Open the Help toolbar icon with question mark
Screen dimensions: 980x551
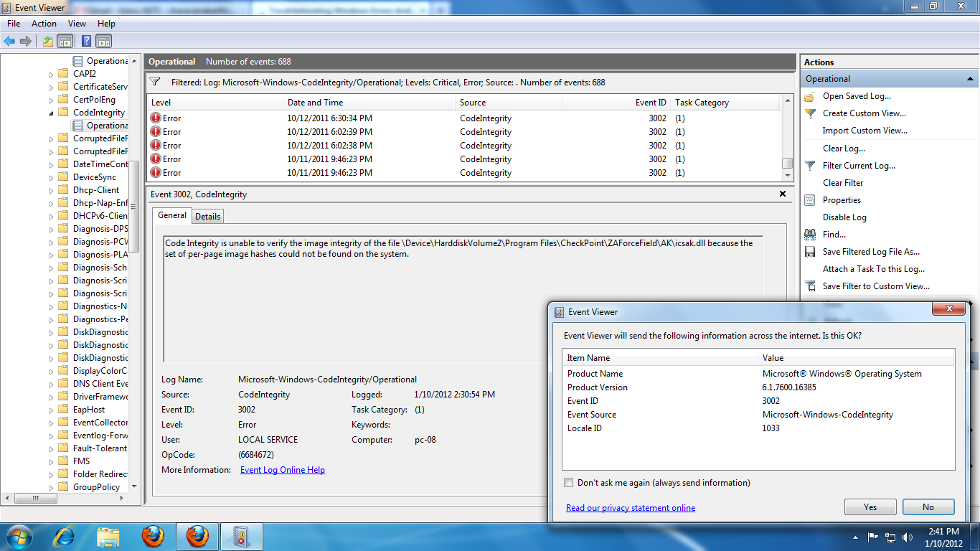(87, 42)
